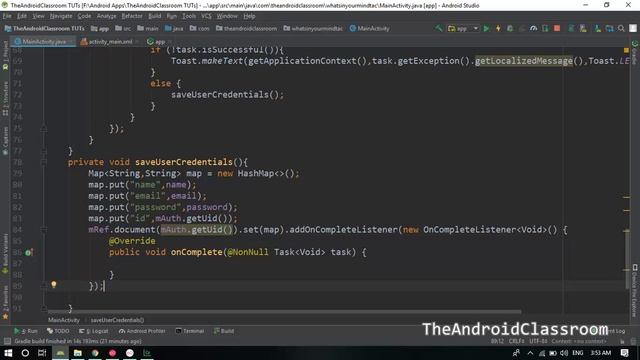
Task: Switch to the MainActivity.java editor tab
Action: [x=44, y=42]
